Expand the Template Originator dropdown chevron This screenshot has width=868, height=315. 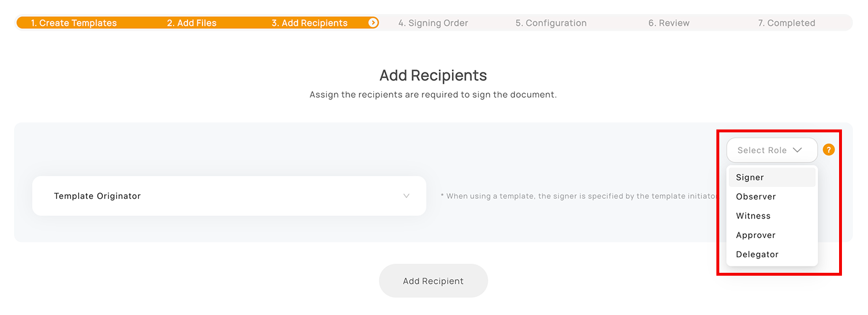[x=406, y=196]
